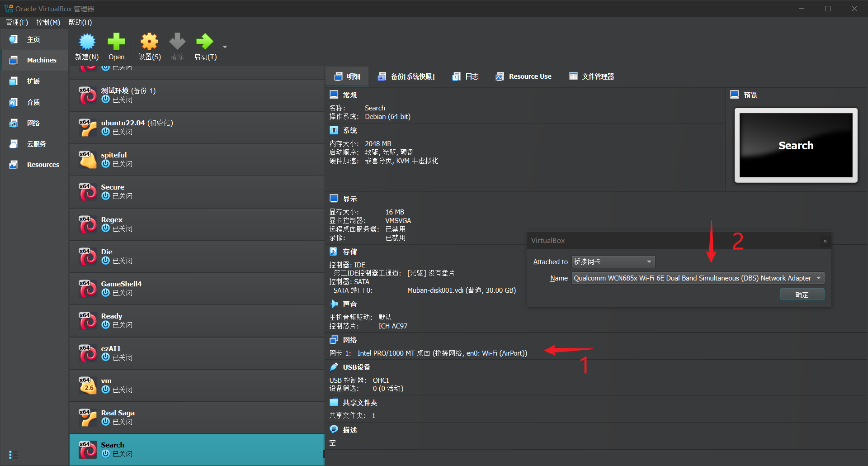The image size is (868, 466).
Task: Click the 网络 section header link
Action: (x=349, y=340)
